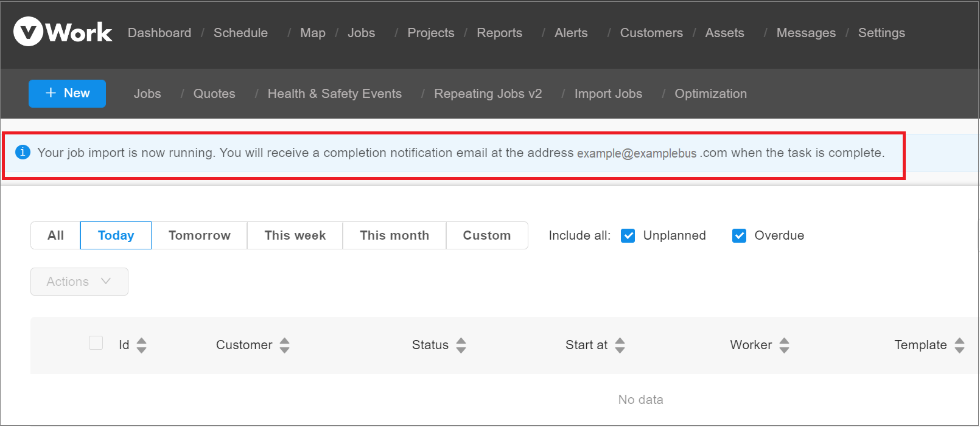The image size is (980, 427).
Task: Select Jobs in the sub-navigation bar
Action: [x=147, y=94]
